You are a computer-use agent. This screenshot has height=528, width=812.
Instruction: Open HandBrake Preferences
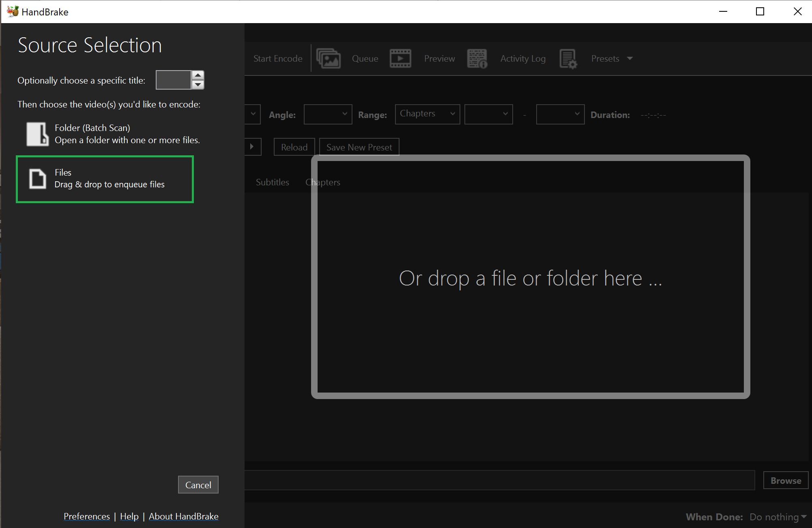coord(86,516)
